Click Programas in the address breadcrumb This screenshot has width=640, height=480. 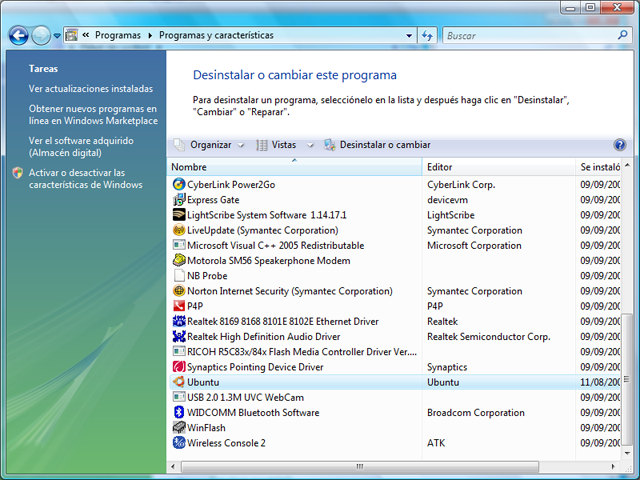[x=119, y=35]
